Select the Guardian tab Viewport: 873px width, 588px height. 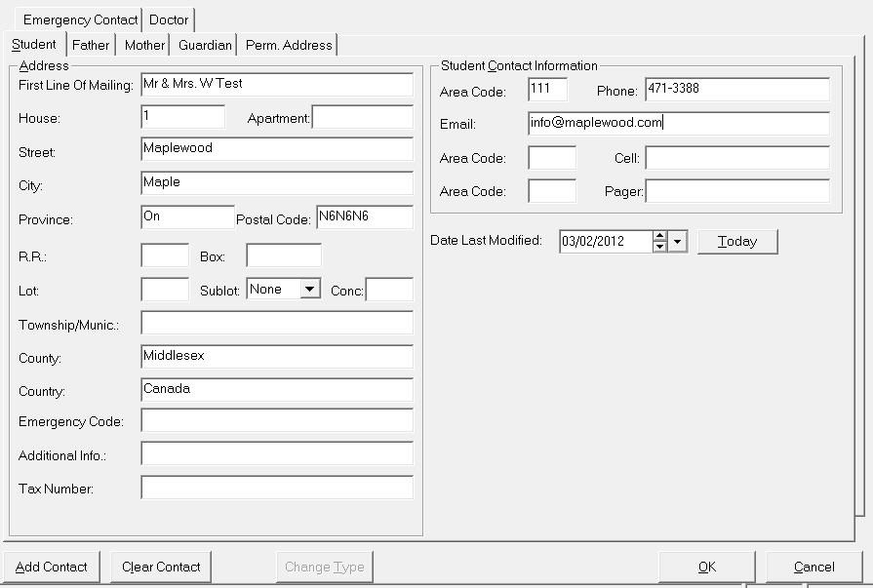205,45
